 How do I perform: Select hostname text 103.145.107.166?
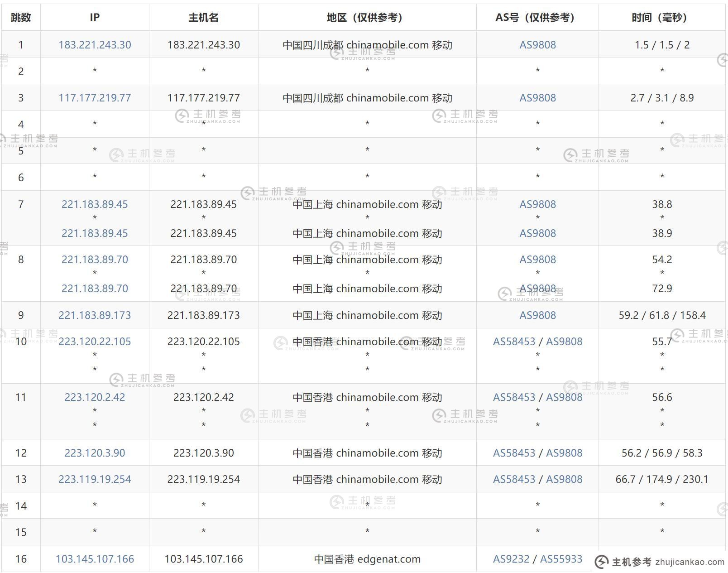pos(203,559)
